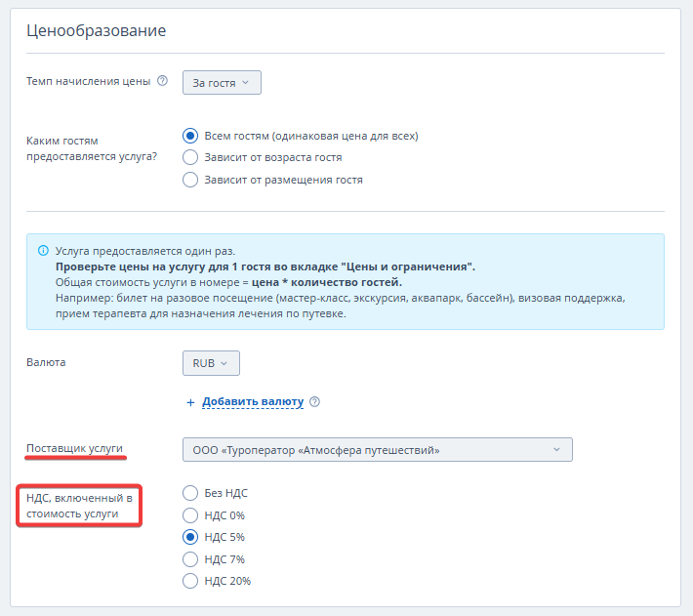Pick НДС 7% tax option
Image resolution: width=693 pixels, height=616 pixels.
190,559
